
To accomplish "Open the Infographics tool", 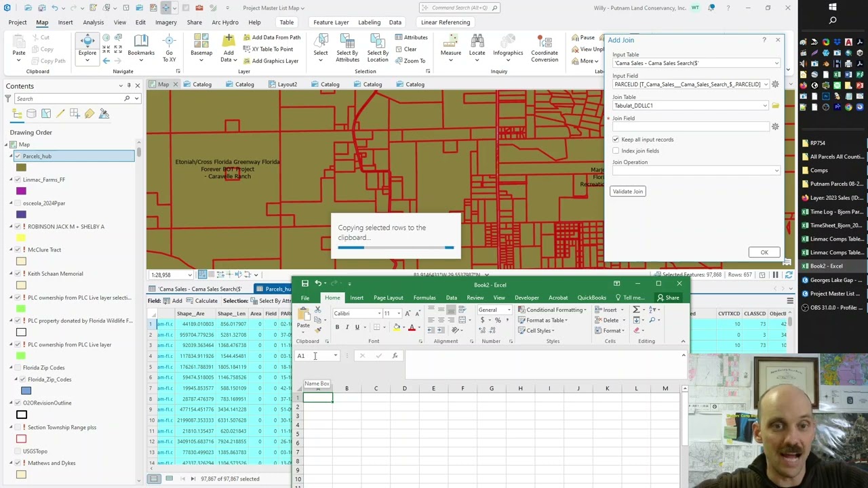I will coord(508,46).
